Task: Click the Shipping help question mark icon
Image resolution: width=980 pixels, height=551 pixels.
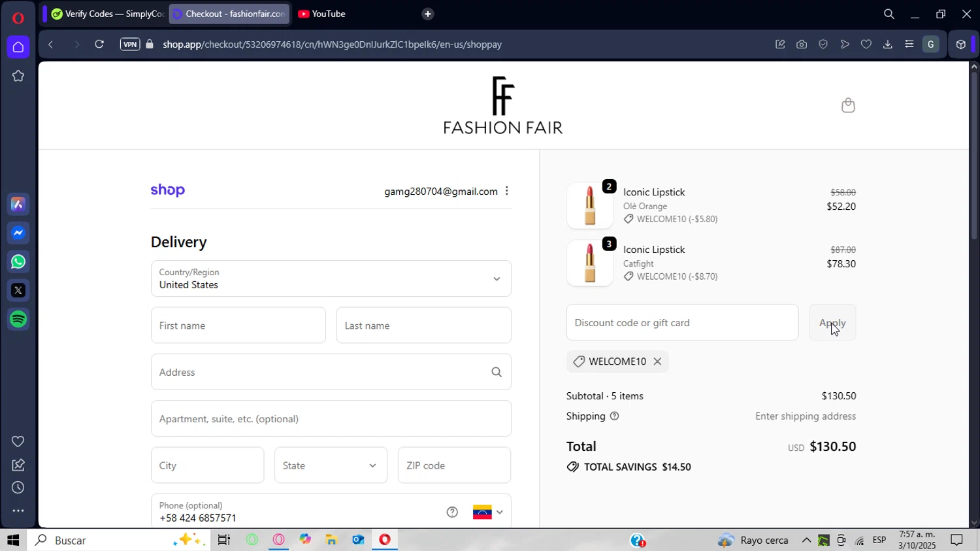Action: 614,416
